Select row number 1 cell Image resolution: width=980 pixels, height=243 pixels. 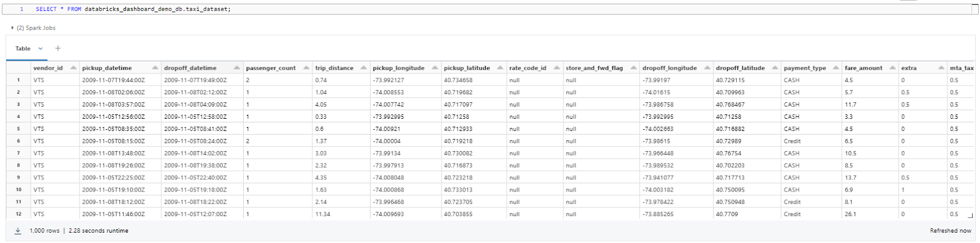pos(18,80)
